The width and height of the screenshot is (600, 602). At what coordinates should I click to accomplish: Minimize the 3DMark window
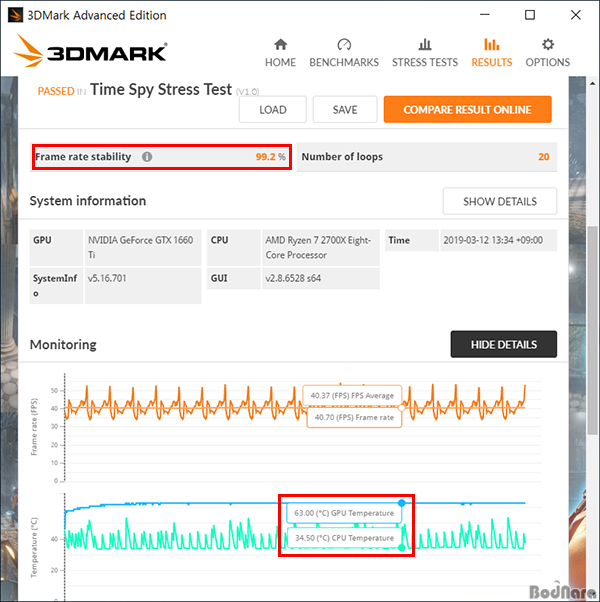pos(485,15)
